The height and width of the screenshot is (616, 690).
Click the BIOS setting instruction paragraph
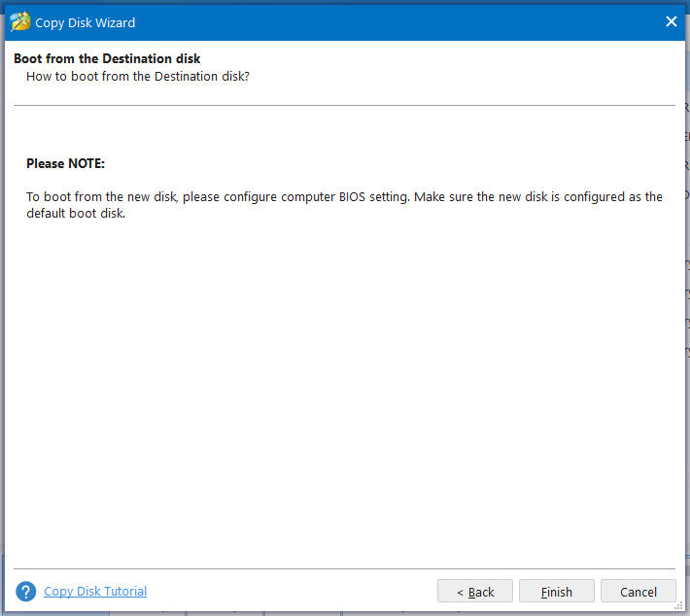click(344, 205)
